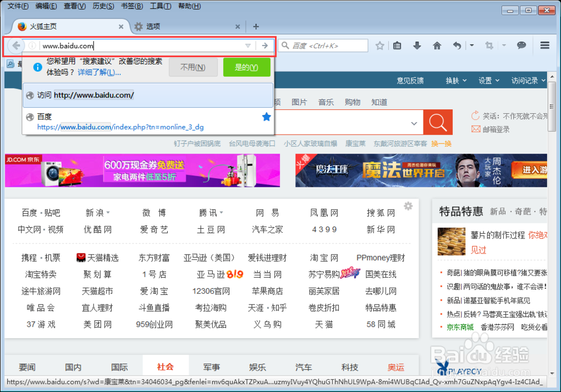This screenshot has height=392, width=561.
Task: Close the 火狐主页 tab
Action: 121,26
